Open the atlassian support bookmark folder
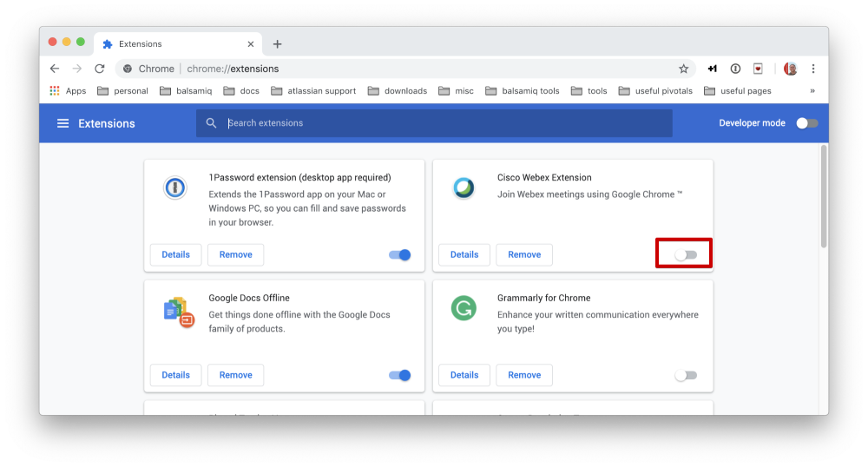This screenshot has height=467, width=868. pos(313,90)
